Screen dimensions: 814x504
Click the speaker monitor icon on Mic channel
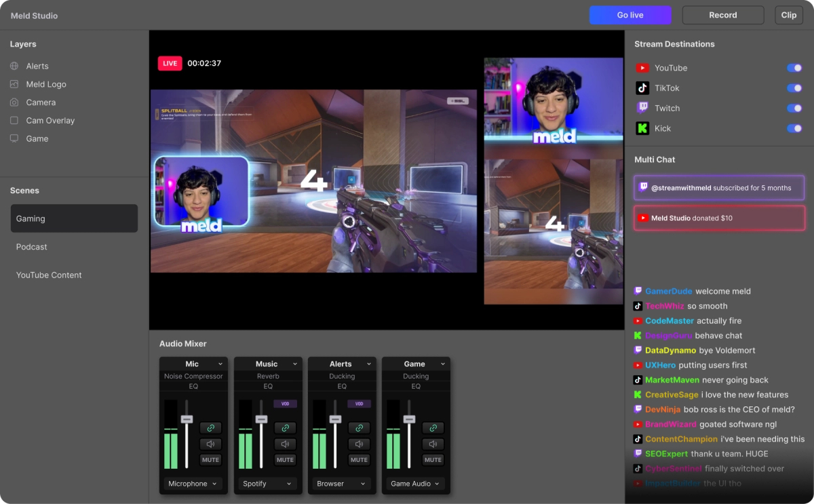(210, 444)
